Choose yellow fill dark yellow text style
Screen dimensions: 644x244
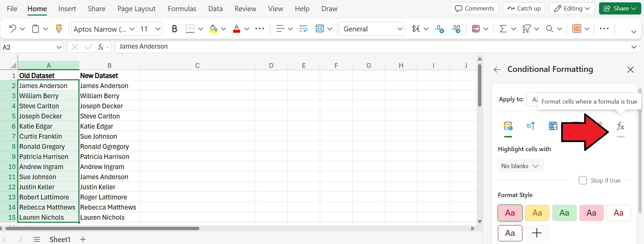537,213
